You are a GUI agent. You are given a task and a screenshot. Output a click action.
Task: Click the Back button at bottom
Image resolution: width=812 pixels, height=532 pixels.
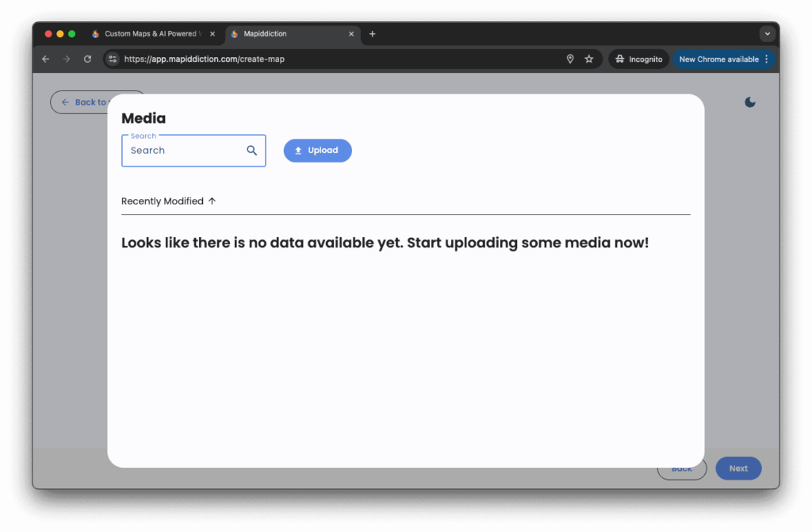pyautogui.click(x=682, y=469)
